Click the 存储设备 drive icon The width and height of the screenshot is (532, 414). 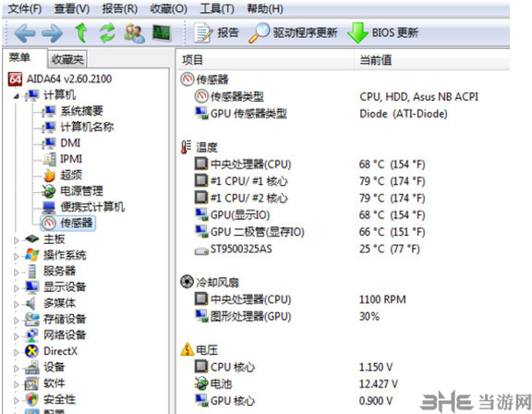click(x=32, y=319)
